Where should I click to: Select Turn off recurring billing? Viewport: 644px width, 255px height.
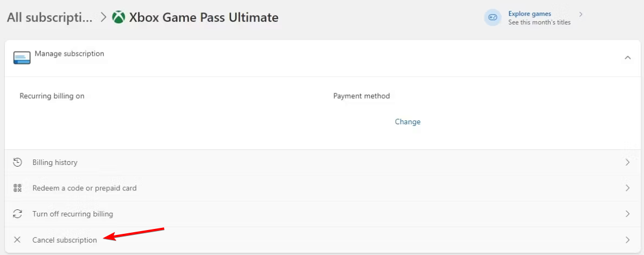pyautogui.click(x=73, y=214)
